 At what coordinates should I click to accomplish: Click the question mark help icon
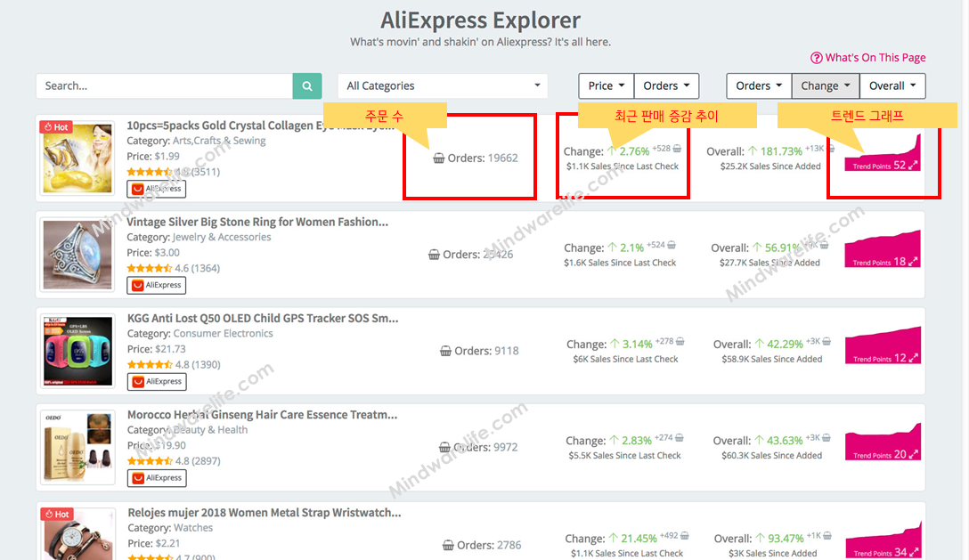817,58
